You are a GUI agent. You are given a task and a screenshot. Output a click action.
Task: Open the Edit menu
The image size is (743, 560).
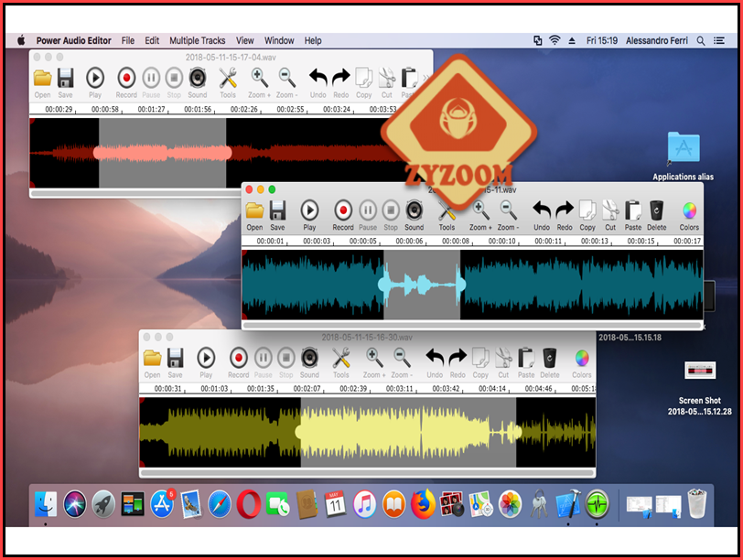coord(152,41)
